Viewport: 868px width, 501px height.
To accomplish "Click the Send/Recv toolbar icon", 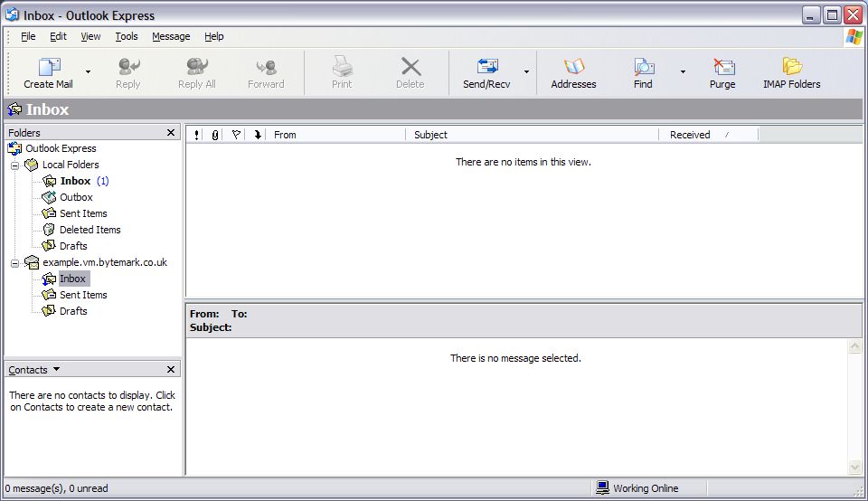I will pyautogui.click(x=487, y=67).
